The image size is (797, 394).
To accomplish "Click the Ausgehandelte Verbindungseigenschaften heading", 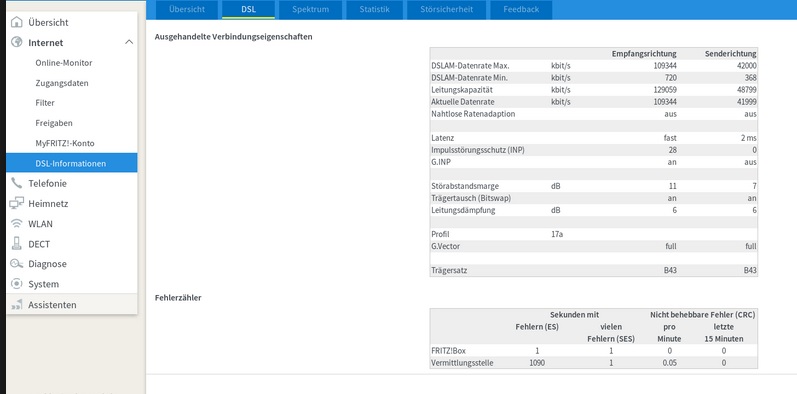I will (233, 37).
